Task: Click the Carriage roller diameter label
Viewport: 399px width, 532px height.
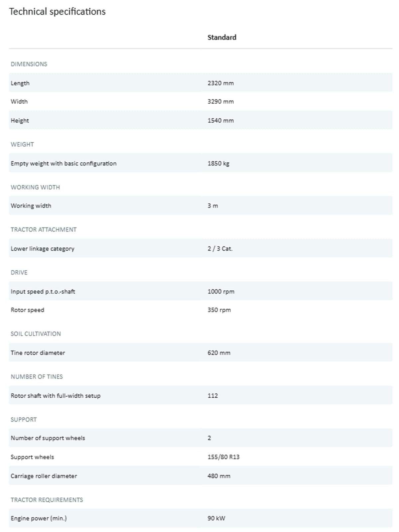Action: click(44, 476)
